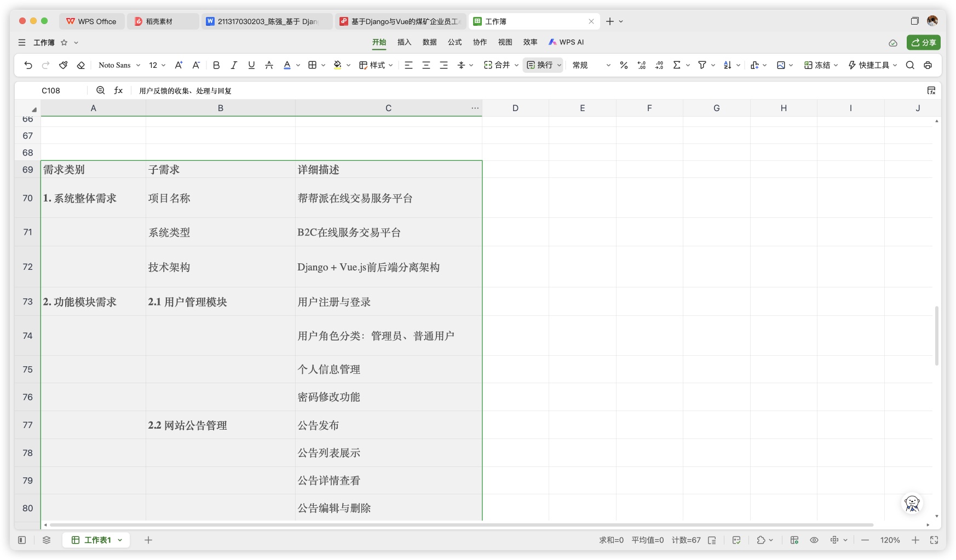Toggle the 换行 wrap text button

tap(540, 65)
